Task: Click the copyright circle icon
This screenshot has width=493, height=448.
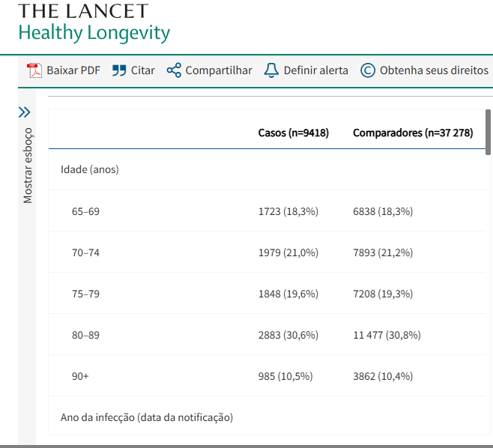Action: pos(367,70)
